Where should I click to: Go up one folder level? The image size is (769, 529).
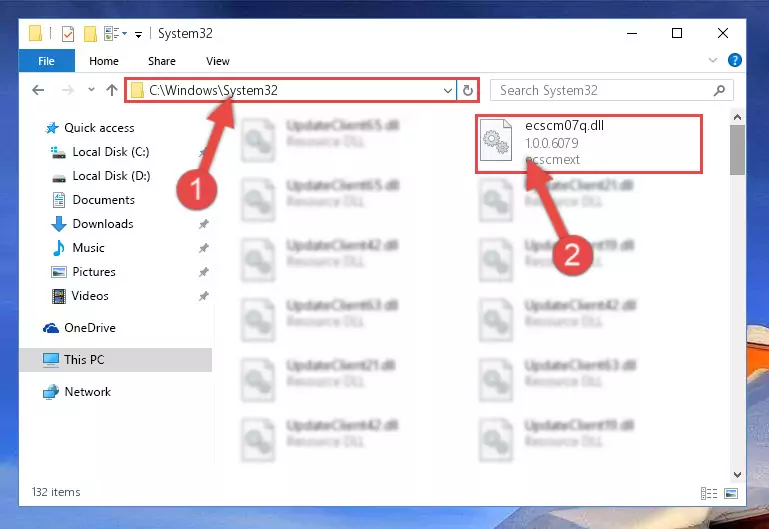pos(112,90)
